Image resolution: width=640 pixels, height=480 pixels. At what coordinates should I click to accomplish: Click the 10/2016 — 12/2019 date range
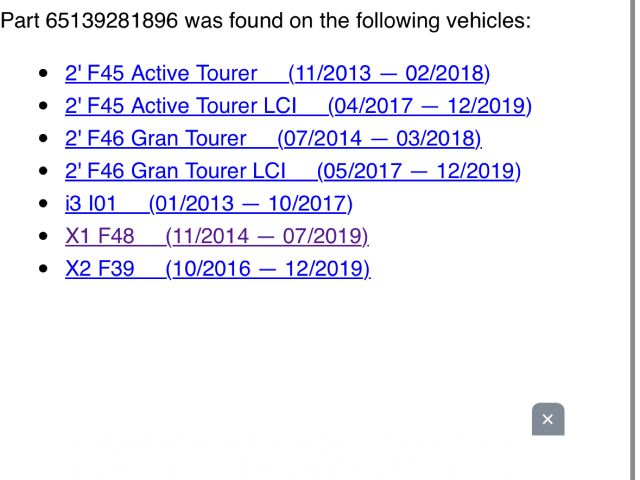(267, 269)
